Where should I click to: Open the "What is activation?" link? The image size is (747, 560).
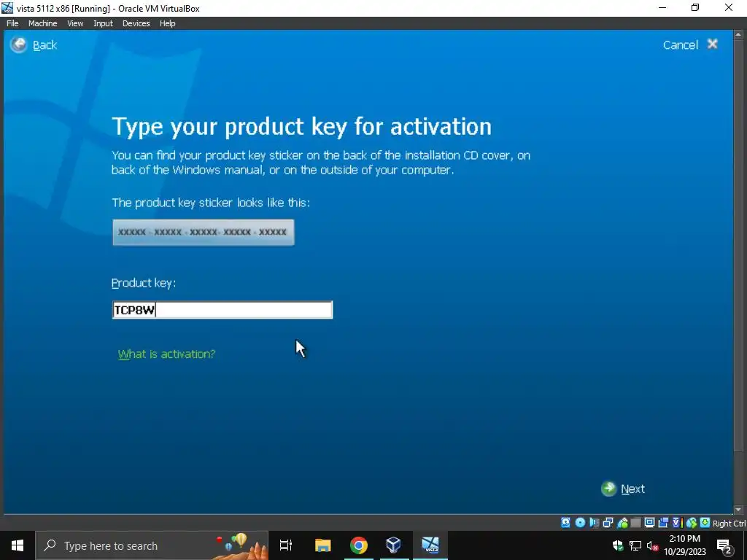point(167,354)
